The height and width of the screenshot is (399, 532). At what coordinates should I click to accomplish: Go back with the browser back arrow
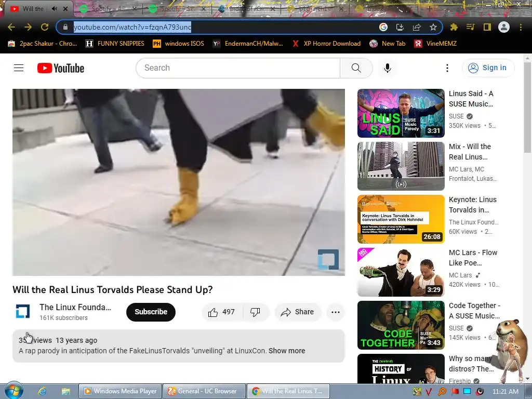pos(11,27)
